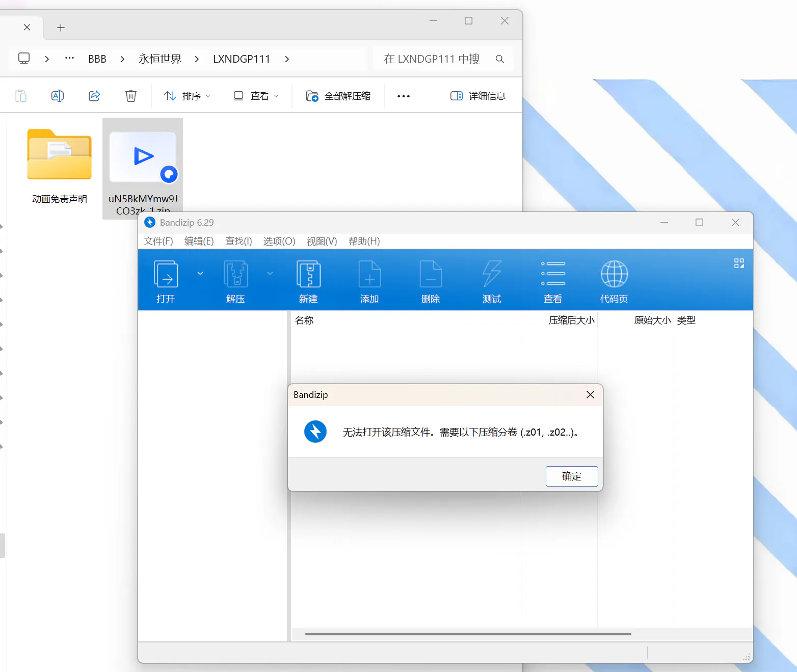Click the 永恒世界 breadcrumb segment
Image resolution: width=797 pixels, height=672 pixels.
point(160,59)
